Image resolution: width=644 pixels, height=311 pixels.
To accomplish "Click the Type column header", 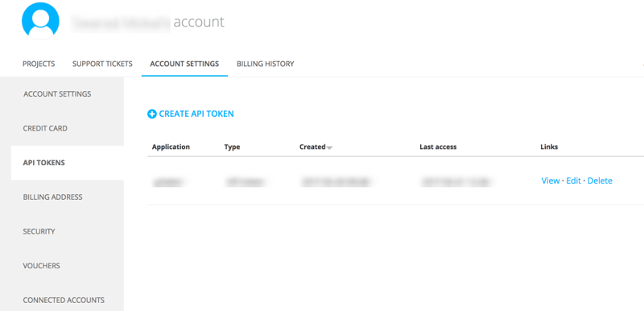I will click(x=232, y=147).
